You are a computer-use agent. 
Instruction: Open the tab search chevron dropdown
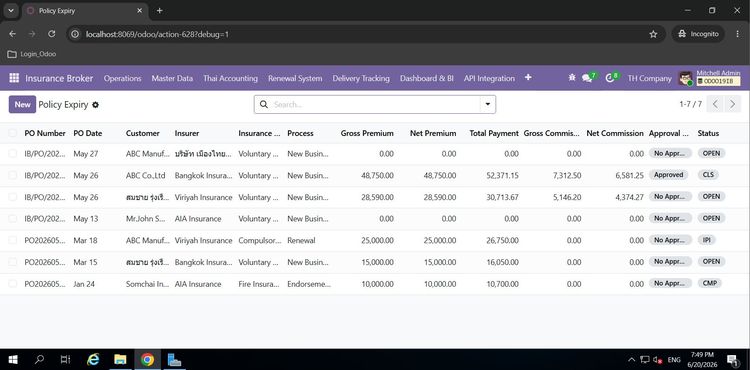pyautogui.click(x=10, y=11)
